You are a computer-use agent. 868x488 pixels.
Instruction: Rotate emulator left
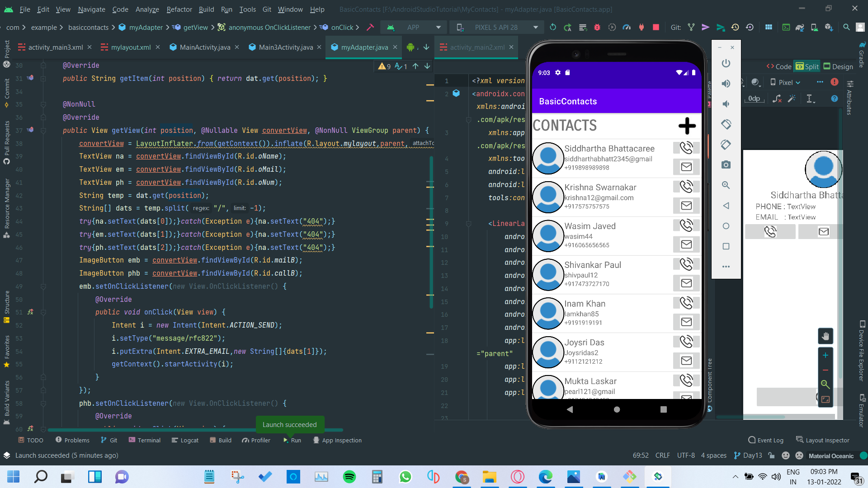click(x=726, y=124)
